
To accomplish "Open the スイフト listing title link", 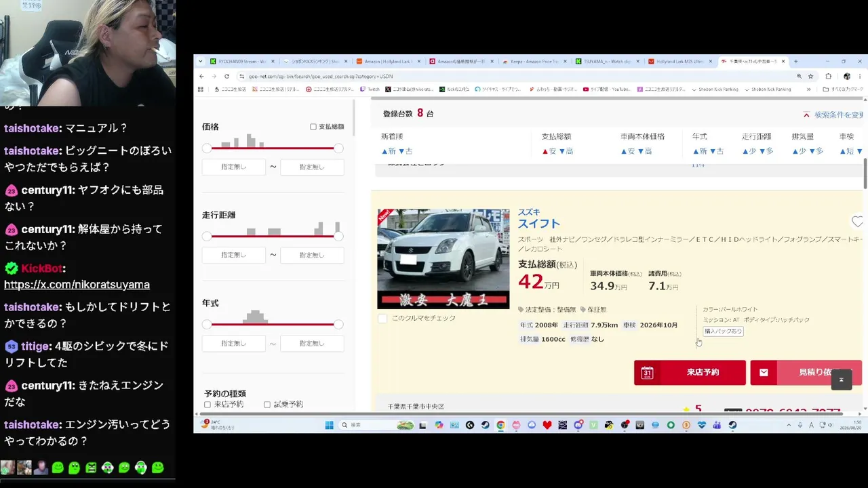I will pos(539,224).
